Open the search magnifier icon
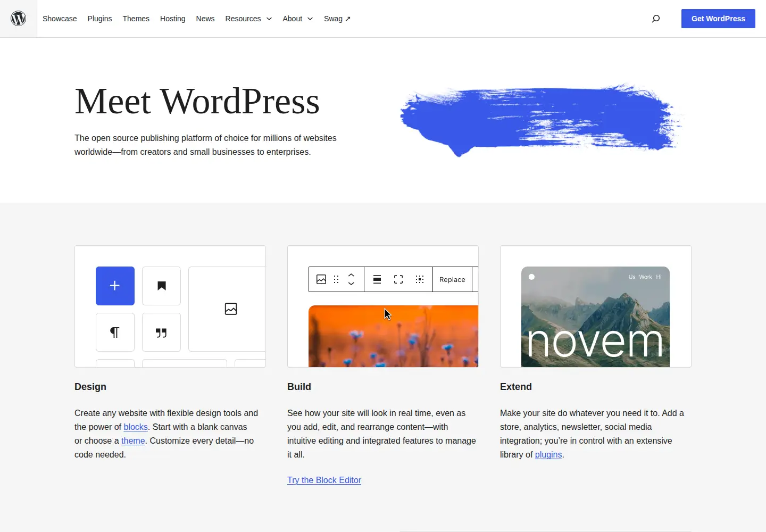Screen dimensions: 766x532 pos(656,19)
